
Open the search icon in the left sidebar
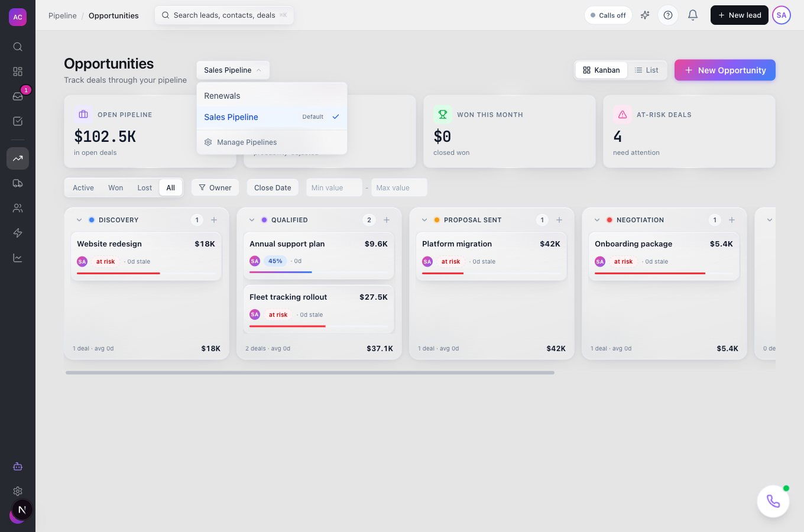pos(18,47)
